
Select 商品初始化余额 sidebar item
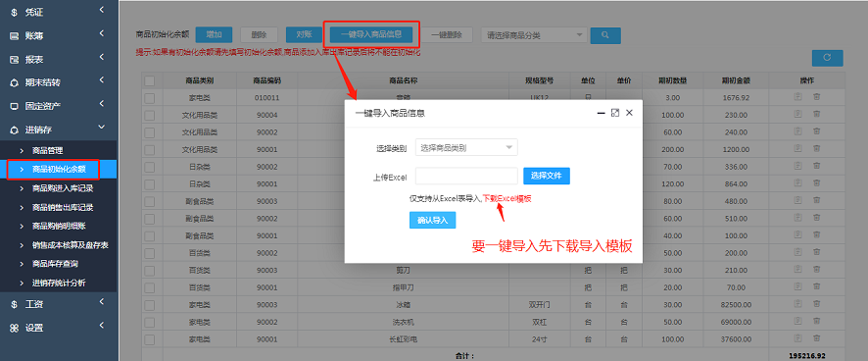58,169
